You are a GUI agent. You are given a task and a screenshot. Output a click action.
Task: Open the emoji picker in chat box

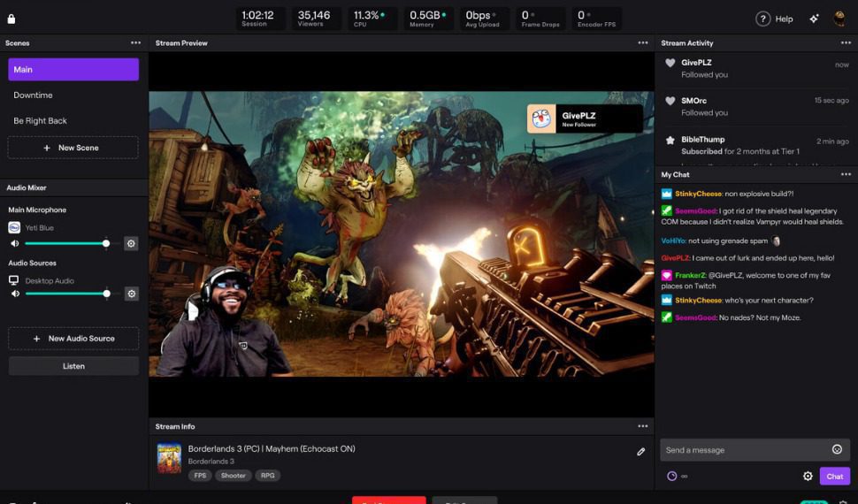click(837, 450)
